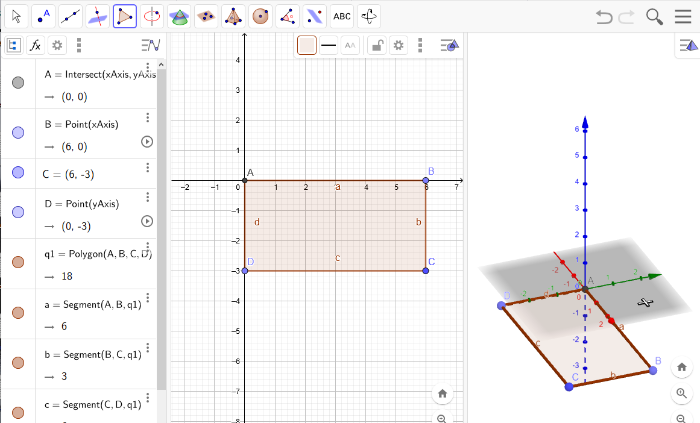Select the Polygon tool
700x423 pixels.
[x=125, y=17]
